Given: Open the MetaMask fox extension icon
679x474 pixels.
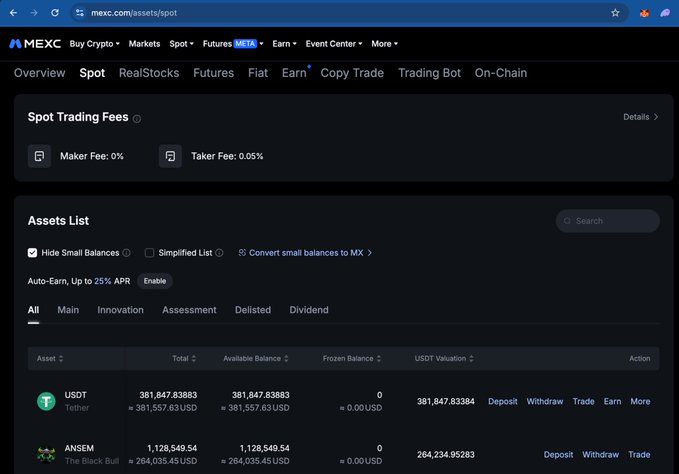Looking at the screenshot, I should click(644, 13).
